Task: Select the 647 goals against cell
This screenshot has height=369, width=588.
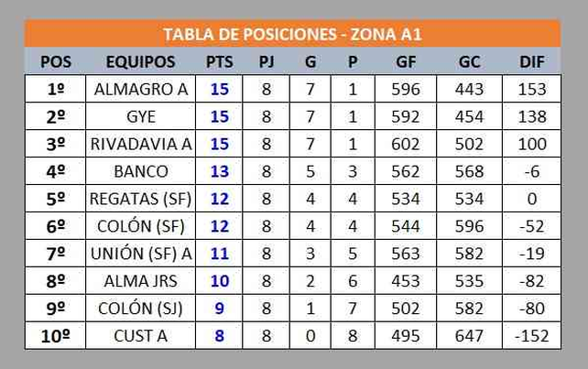Action: point(469,336)
